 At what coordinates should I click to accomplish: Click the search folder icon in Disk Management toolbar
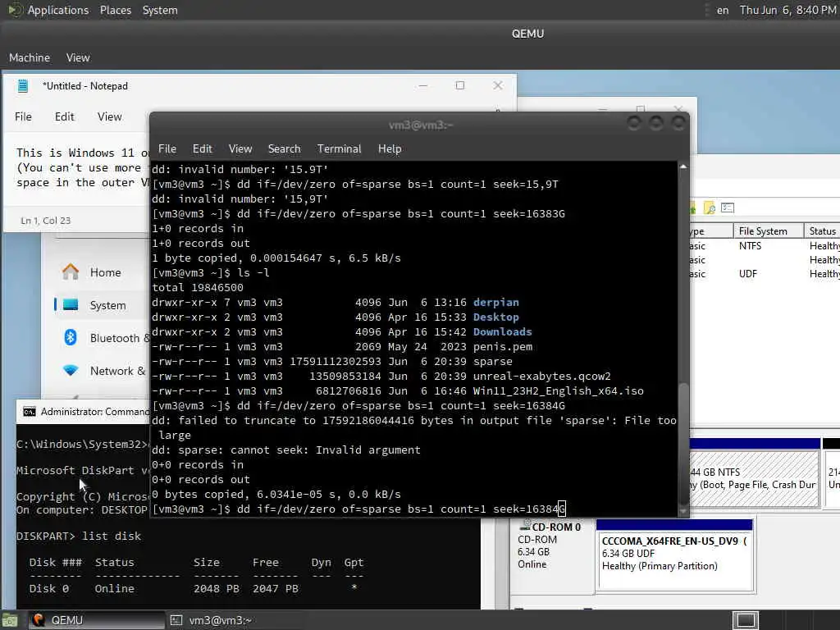pos(710,208)
